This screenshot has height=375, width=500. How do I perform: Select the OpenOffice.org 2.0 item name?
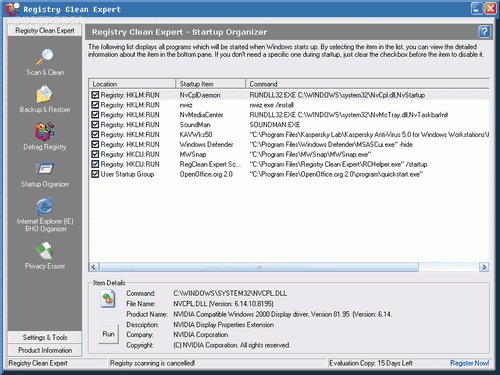tap(206, 174)
